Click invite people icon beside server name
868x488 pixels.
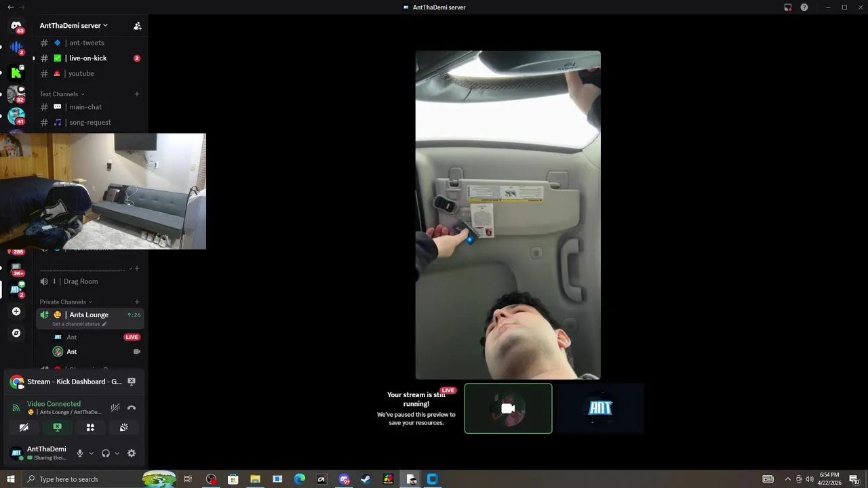tap(138, 26)
